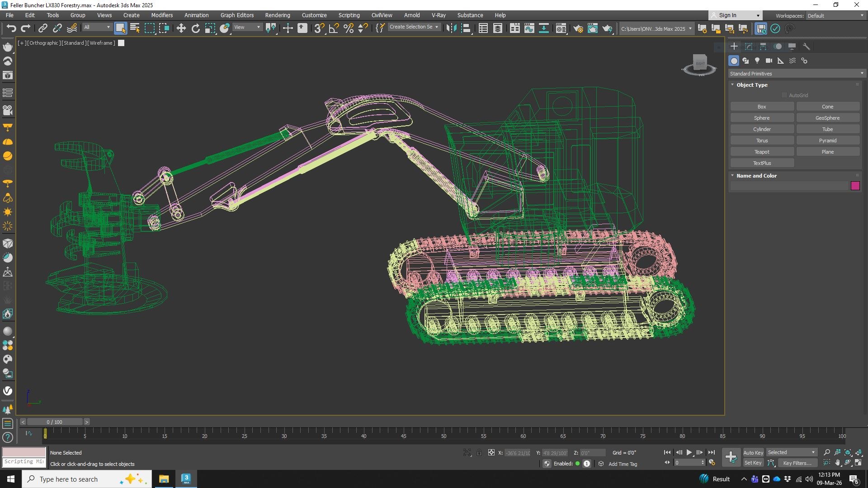Toggle the 3D Snaps icon
Screen dimensions: 868x488
[x=319, y=28]
